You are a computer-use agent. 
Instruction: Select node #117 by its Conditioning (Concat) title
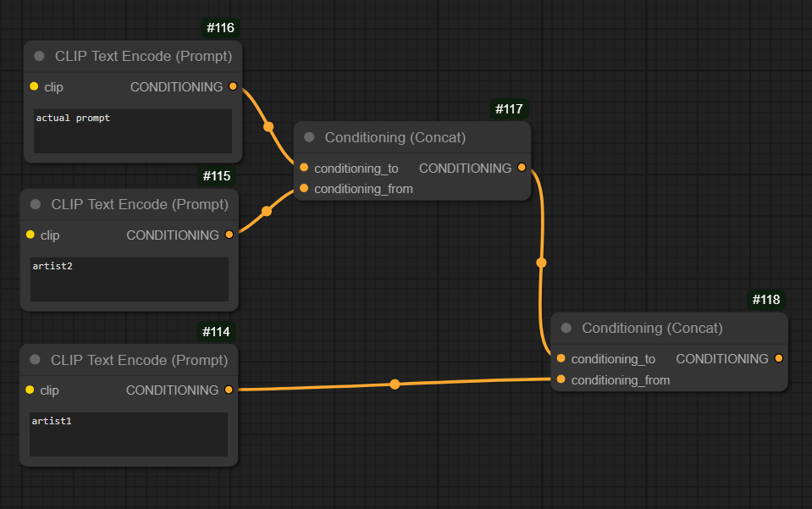click(395, 137)
